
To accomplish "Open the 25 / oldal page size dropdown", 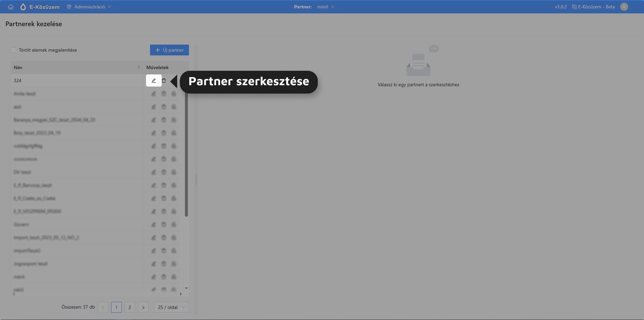I will pyautogui.click(x=171, y=307).
